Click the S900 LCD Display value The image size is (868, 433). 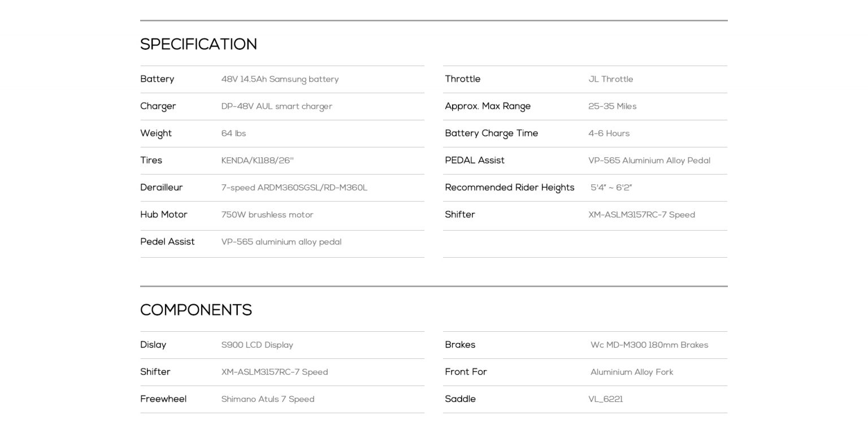click(257, 345)
